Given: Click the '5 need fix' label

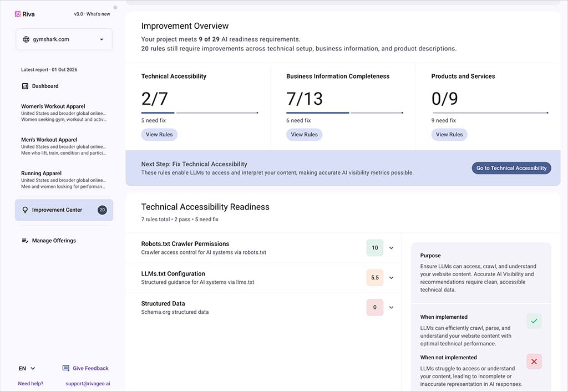Looking at the screenshot, I should tap(154, 120).
